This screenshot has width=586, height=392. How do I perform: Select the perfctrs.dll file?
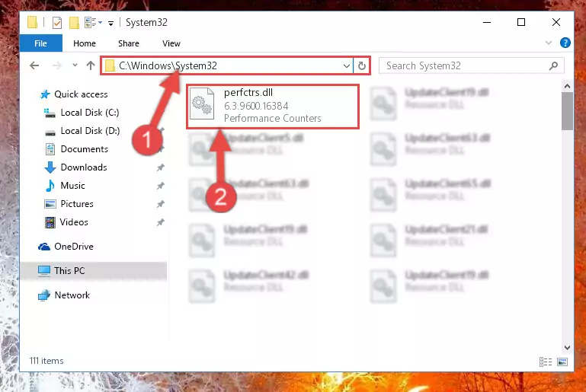(x=273, y=106)
